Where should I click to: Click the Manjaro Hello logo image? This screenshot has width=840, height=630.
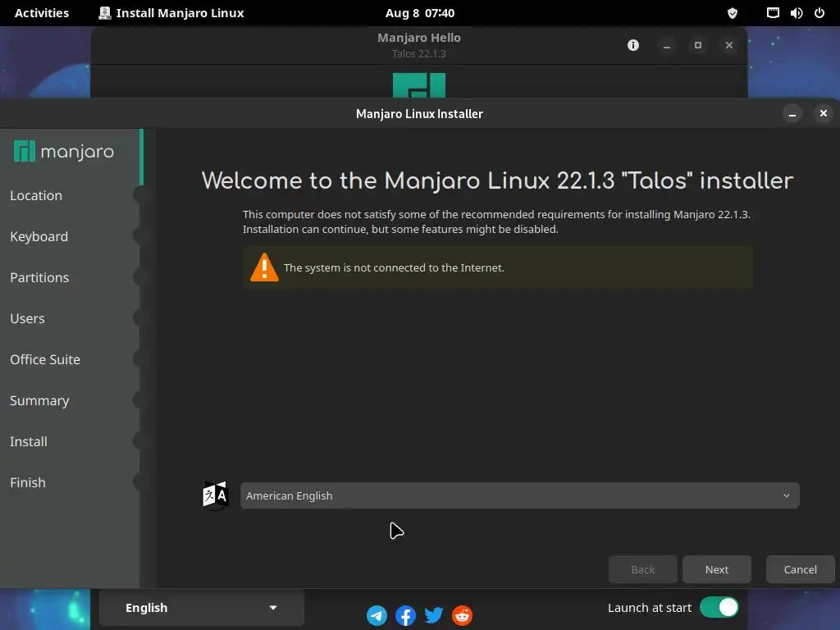tap(419, 85)
